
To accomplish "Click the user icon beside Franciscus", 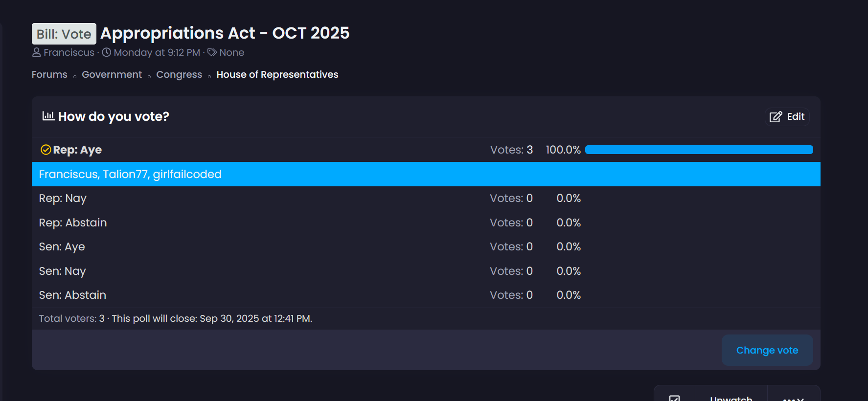I will coord(37,52).
